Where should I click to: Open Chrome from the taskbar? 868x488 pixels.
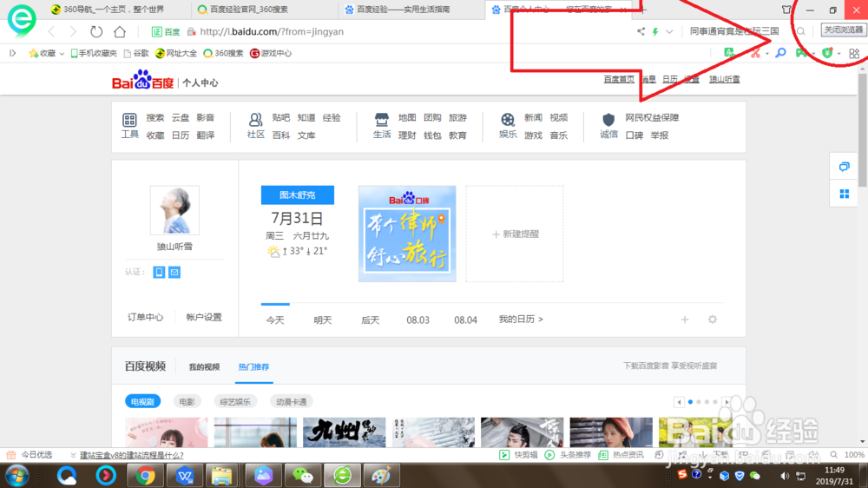pos(145,476)
